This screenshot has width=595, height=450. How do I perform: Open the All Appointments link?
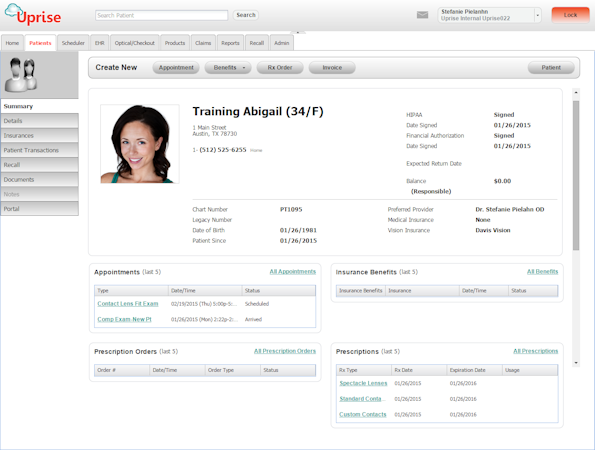(x=293, y=272)
